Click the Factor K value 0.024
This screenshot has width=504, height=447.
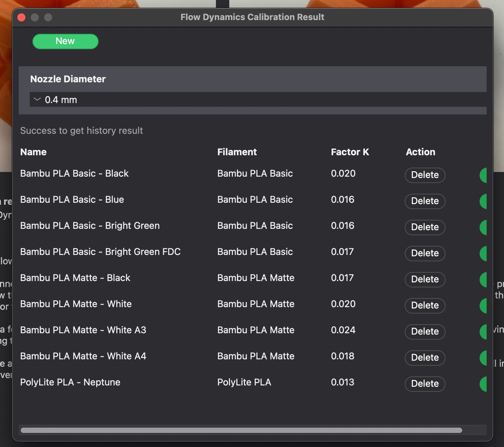tap(343, 330)
